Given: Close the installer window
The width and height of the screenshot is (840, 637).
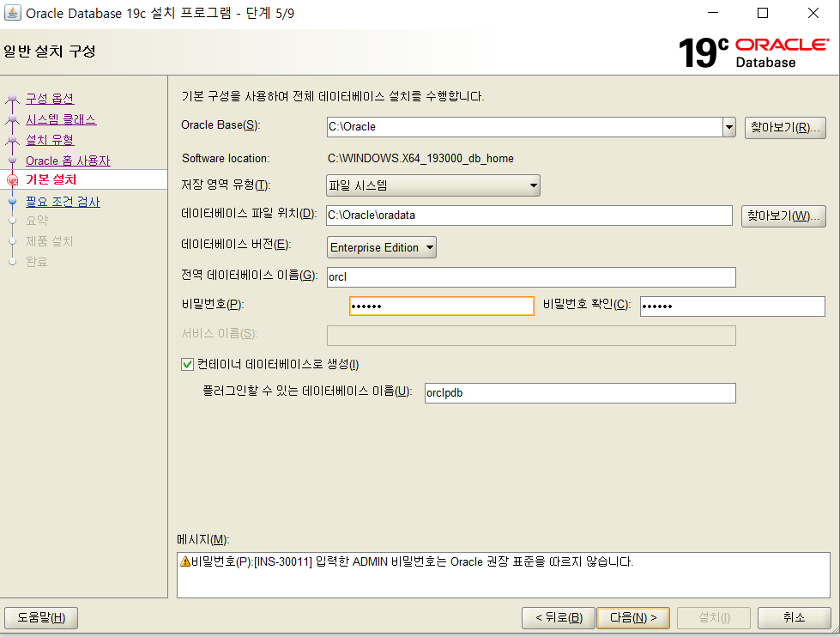Looking at the screenshot, I should pyautogui.click(x=813, y=13).
